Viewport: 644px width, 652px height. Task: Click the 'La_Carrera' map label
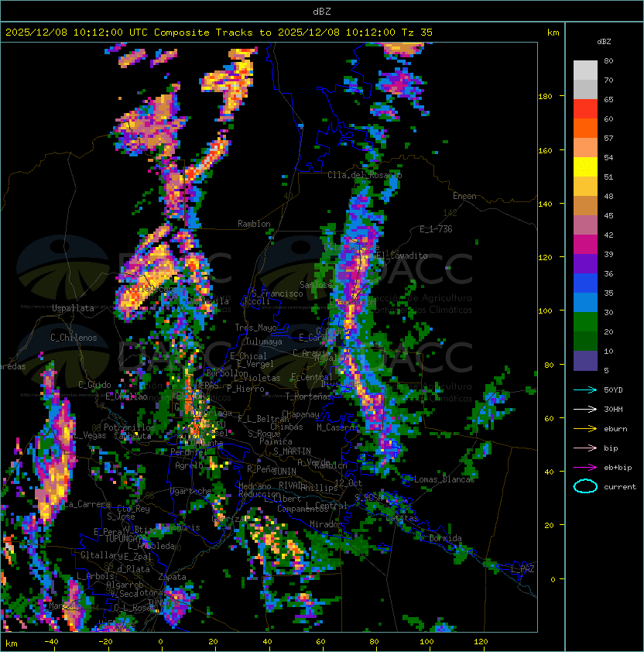tap(87, 504)
